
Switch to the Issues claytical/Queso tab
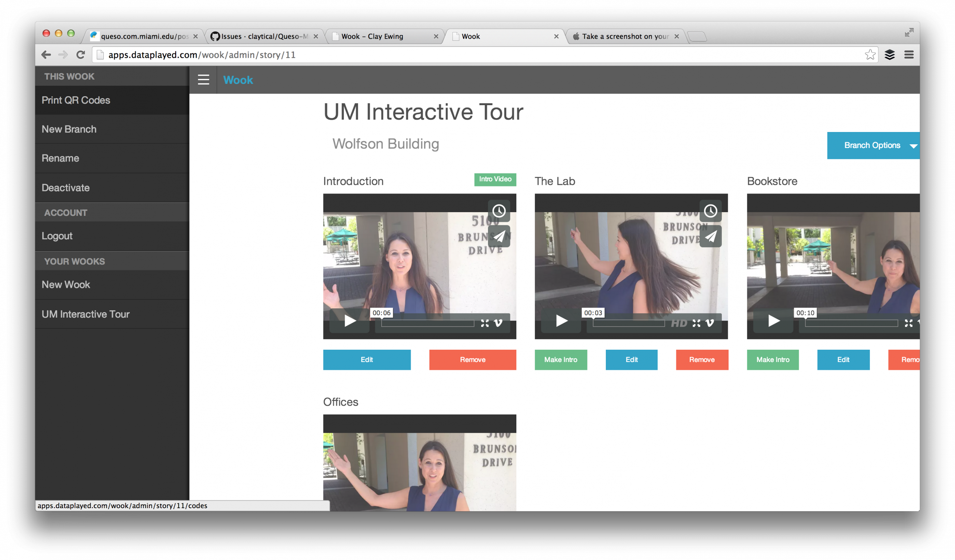pos(264,36)
